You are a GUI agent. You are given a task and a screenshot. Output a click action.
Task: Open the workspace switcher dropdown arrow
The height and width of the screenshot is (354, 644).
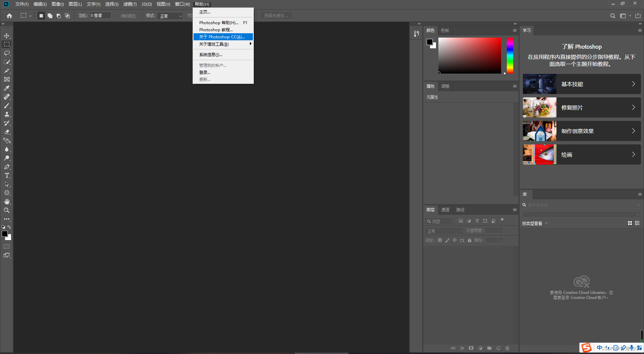(x=630, y=16)
